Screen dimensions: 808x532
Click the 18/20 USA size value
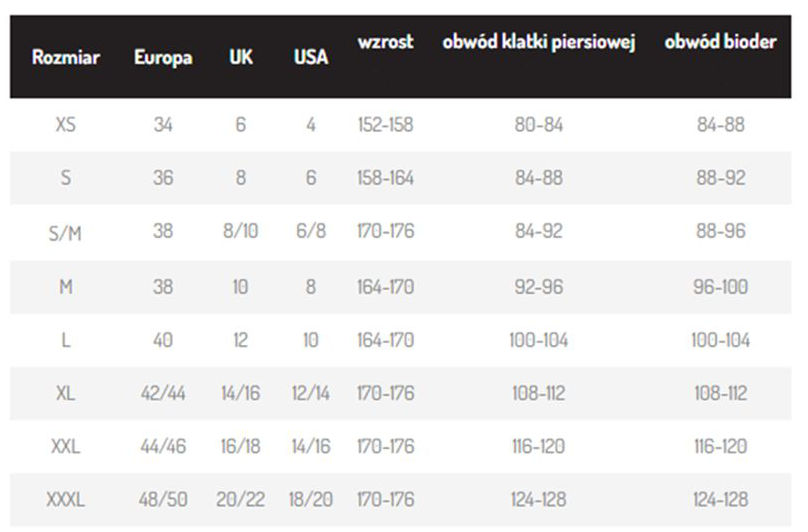311,499
